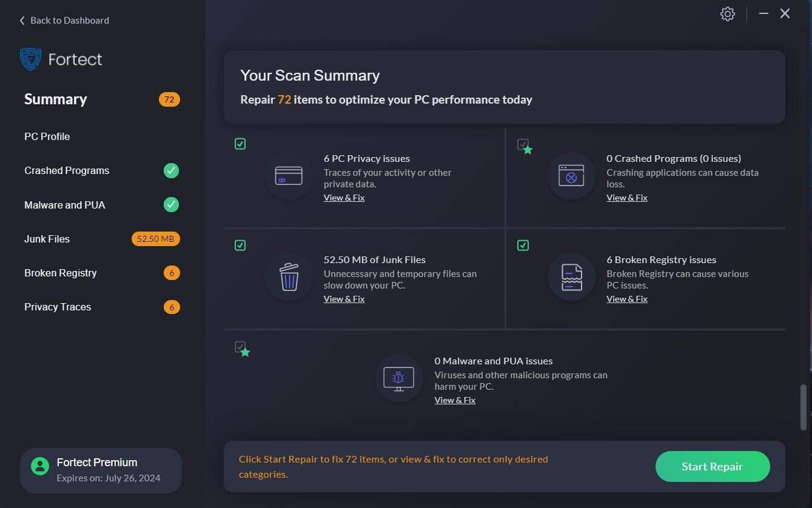Open View & Fix for Junk Files
Image resolution: width=812 pixels, height=508 pixels.
click(344, 298)
